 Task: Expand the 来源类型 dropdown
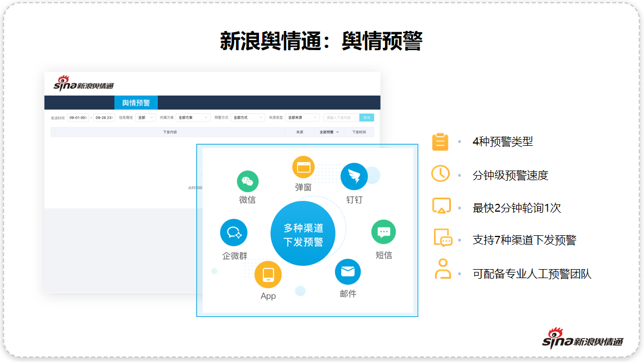click(302, 118)
